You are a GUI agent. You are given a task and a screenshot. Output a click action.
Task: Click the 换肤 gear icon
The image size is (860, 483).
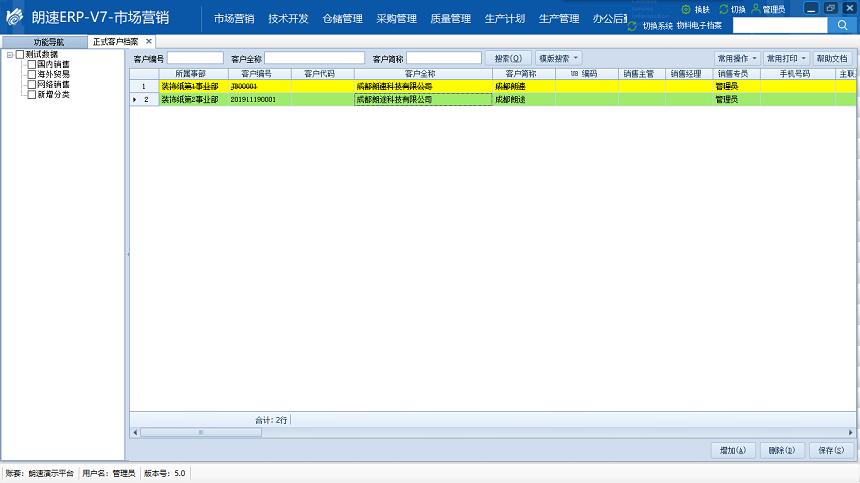click(686, 9)
